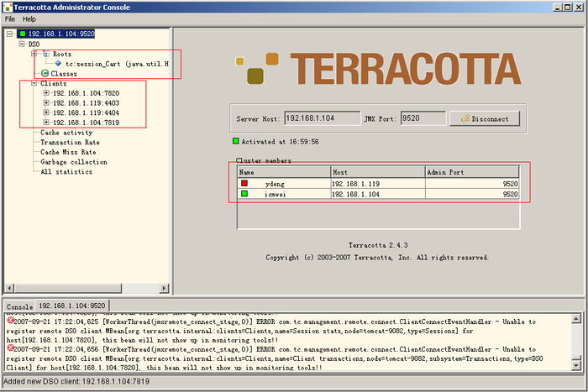
Task: Click the green Classes icon
Action: click(45, 74)
